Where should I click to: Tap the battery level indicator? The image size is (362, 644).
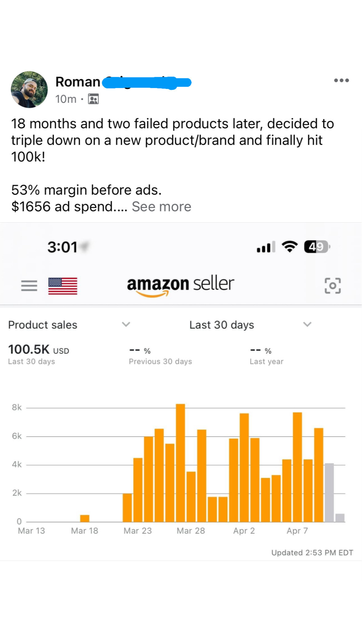pos(316,247)
